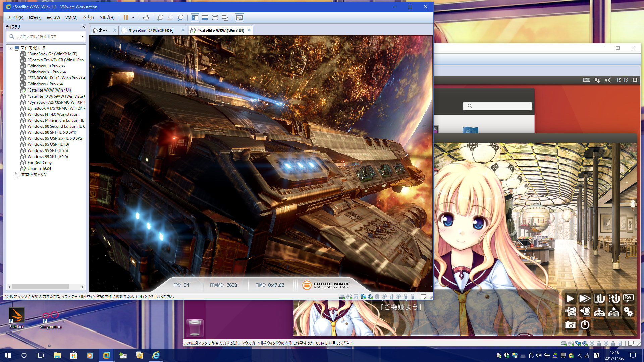Open the library search dropdown arrow
The width and height of the screenshot is (644, 362).
point(82,37)
